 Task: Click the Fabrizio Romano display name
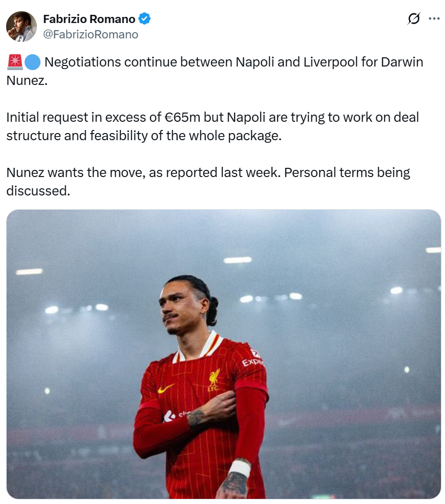tap(89, 19)
